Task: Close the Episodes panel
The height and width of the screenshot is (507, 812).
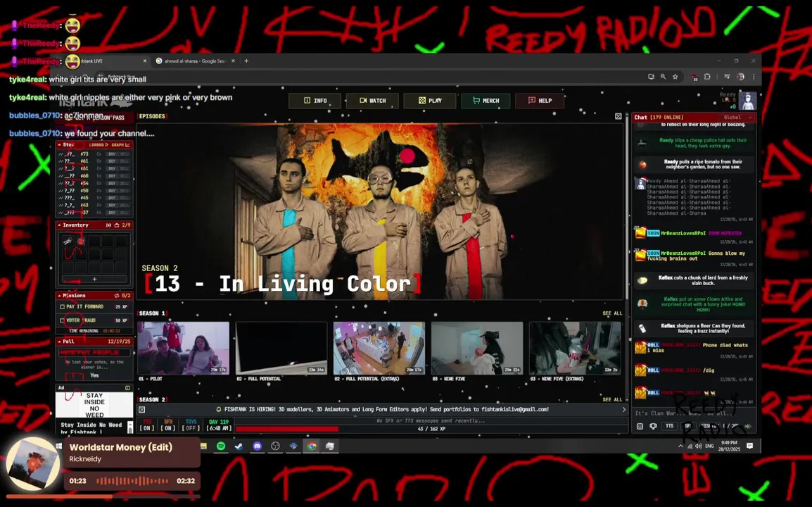Action: pyautogui.click(x=618, y=117)
